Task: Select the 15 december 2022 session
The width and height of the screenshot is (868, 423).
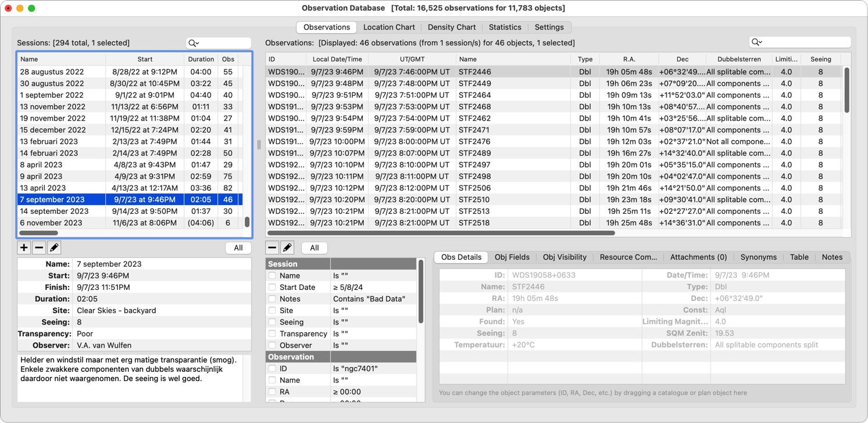Action: point(130,130)
